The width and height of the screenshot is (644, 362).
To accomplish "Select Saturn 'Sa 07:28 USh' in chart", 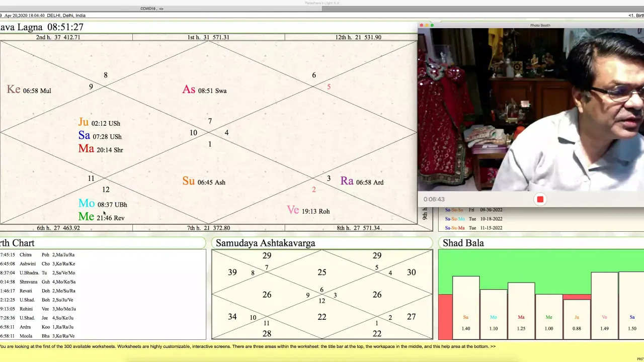I will point(100,136).
